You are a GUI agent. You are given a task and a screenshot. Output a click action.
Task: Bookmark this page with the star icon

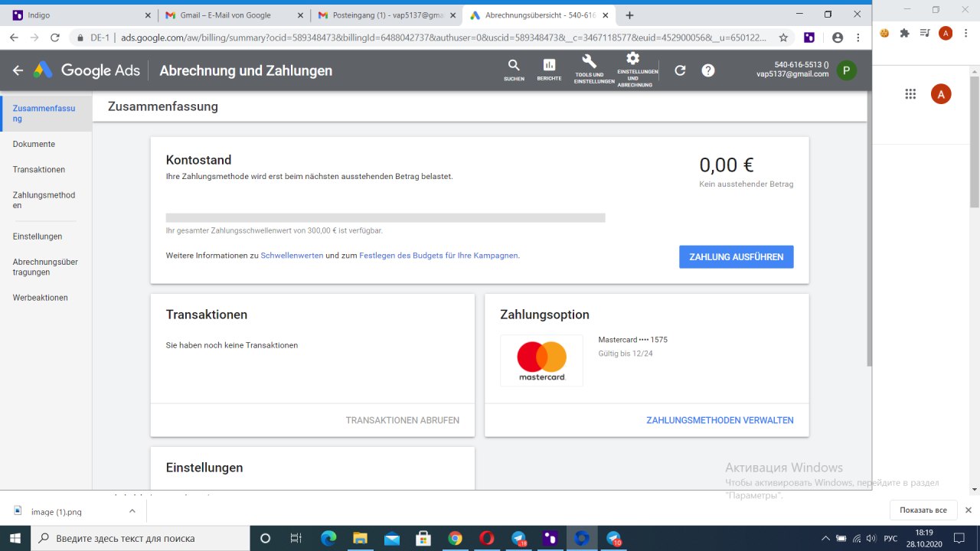(783, 37)
